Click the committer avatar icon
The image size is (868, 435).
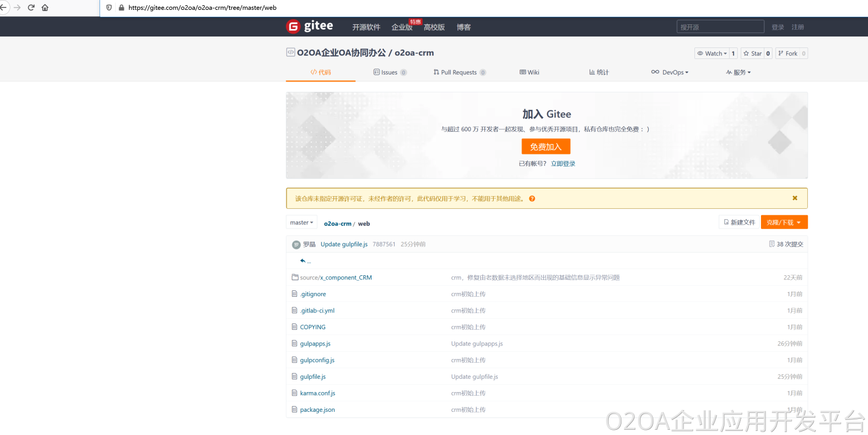point(296,244)
